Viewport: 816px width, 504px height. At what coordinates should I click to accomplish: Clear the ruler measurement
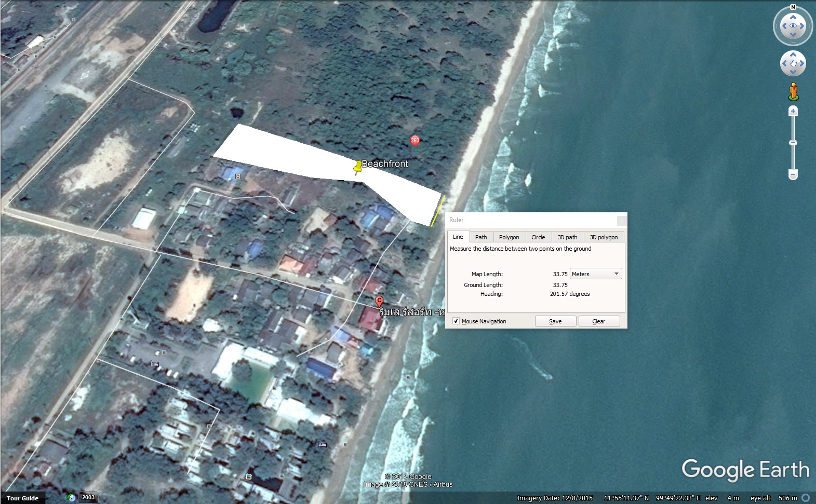[x=599, y=321]
